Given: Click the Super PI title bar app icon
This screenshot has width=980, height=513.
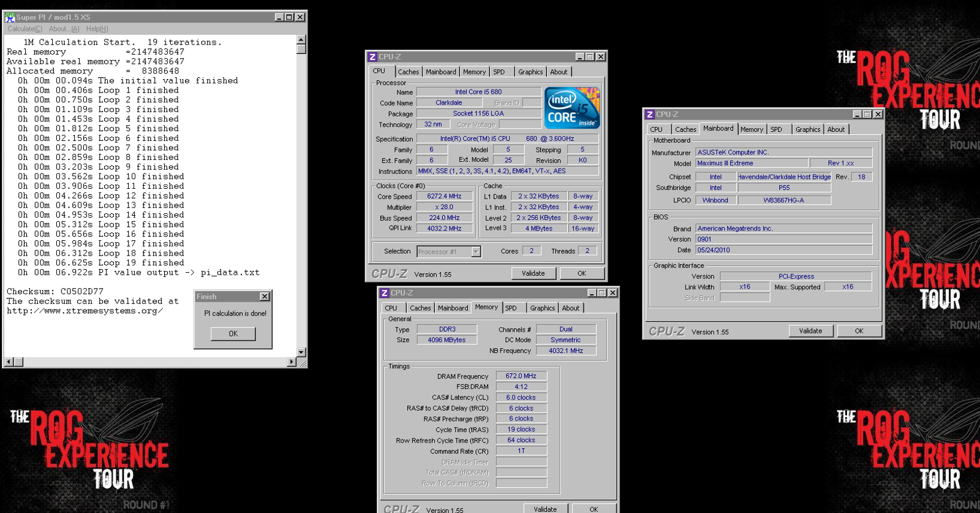Looking at the screenshot, I should point(10,17).
